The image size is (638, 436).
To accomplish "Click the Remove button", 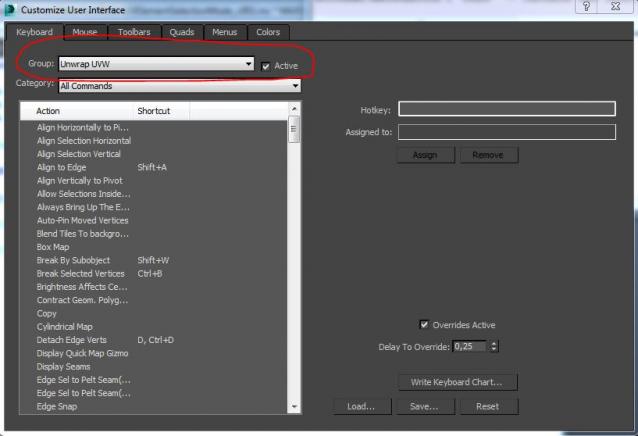I will (x=488, y=155).
